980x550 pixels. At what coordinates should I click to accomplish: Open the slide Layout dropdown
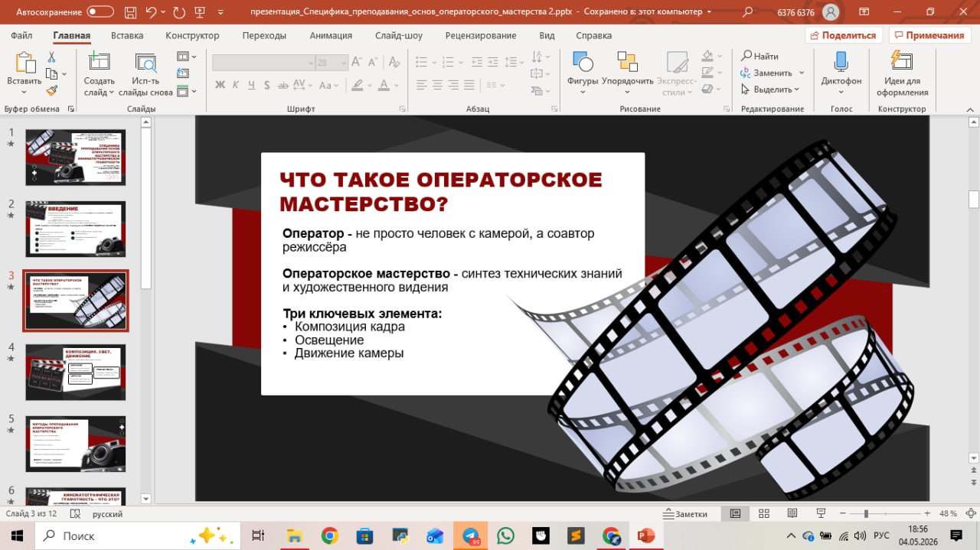coord(185,57)
